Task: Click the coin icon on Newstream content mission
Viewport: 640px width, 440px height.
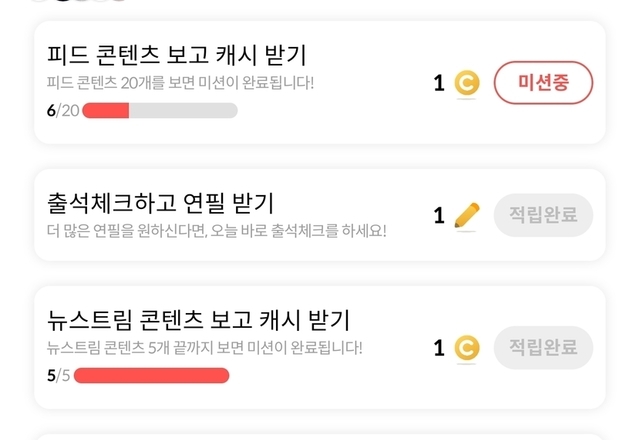Action: pos(466,348)
